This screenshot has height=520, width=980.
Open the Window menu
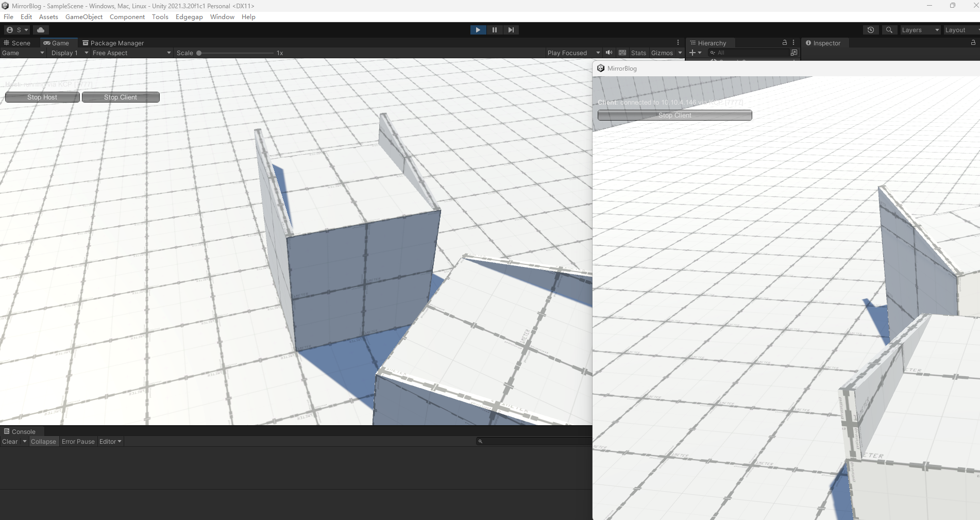click(222, 16)
